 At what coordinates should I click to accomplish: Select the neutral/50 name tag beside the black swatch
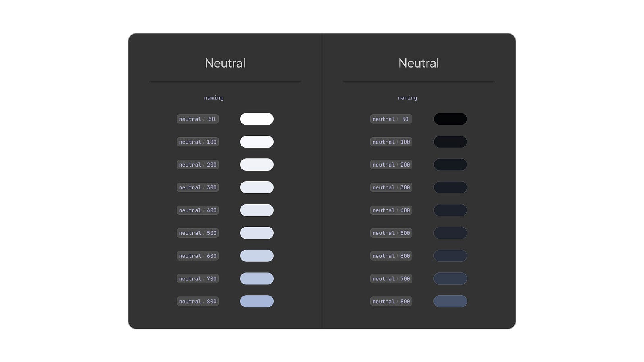point(391,119)
